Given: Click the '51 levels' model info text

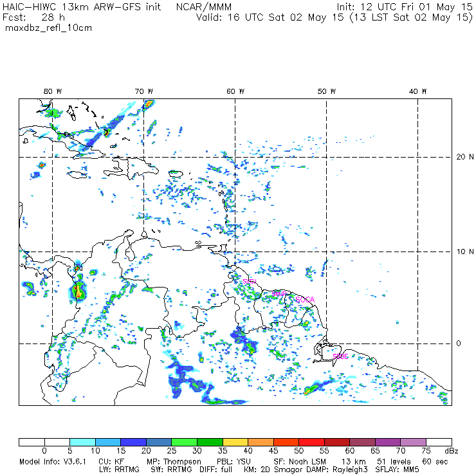Looking at the screenshot, I should 394,462.
